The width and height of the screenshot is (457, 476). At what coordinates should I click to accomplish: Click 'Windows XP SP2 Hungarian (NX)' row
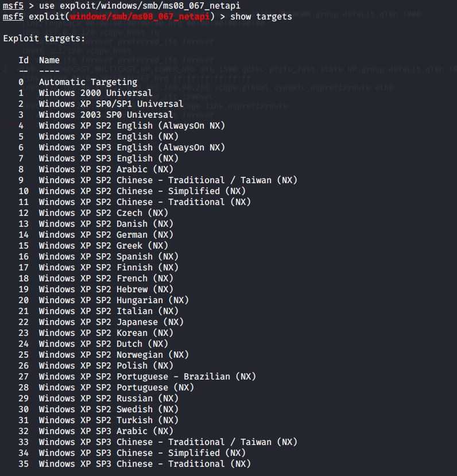click(103, 300)
